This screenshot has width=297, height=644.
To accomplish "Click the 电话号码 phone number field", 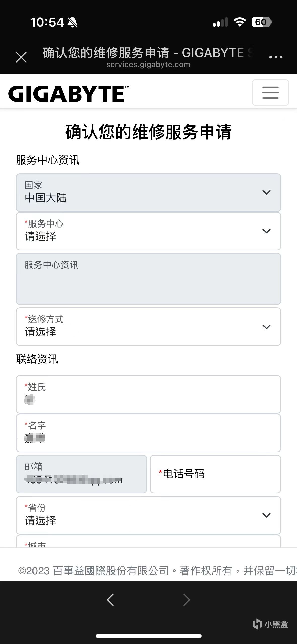I will coord(215,474).
